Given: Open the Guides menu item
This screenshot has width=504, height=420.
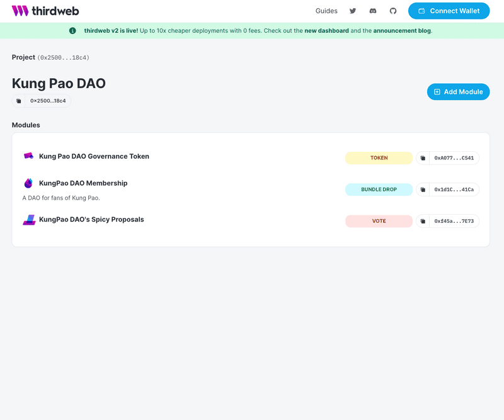Looking at the screenshot, I should (x=326, y=11).
